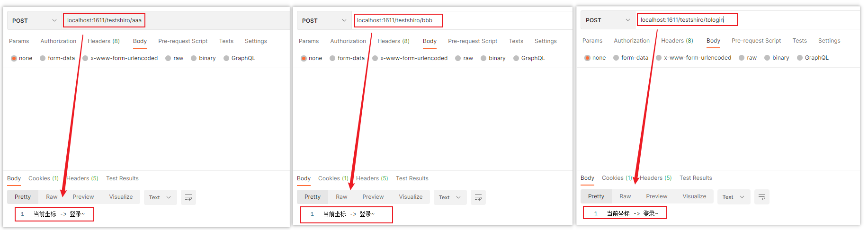Switch to Pretty view in the tologin response
Viewport: 868px width, 230px height.
point(596,196)
